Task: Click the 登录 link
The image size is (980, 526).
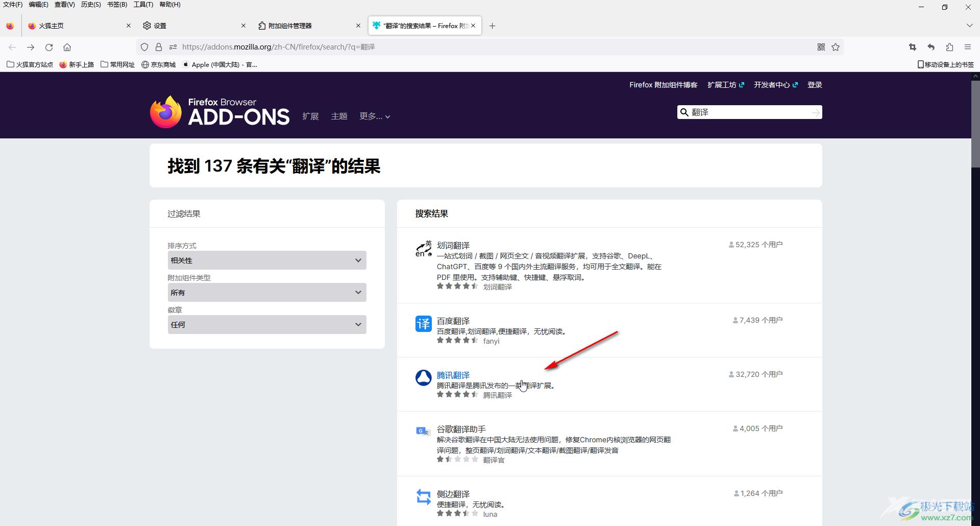Action: [815, 85]
